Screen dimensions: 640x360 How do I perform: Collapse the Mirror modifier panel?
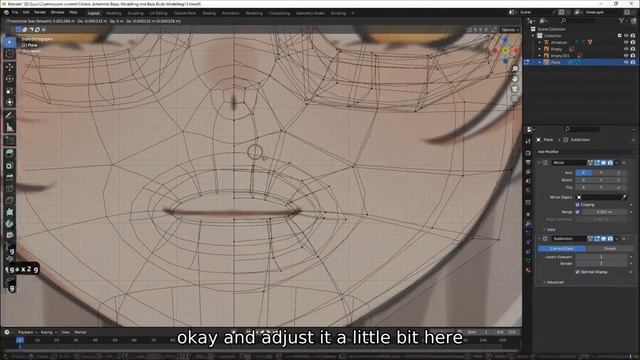(x=539, y=163)
